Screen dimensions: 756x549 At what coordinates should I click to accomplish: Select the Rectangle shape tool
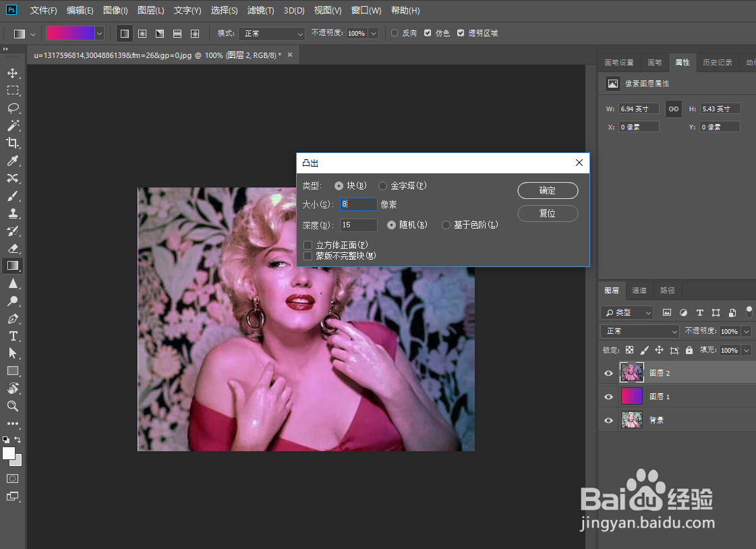13,371
